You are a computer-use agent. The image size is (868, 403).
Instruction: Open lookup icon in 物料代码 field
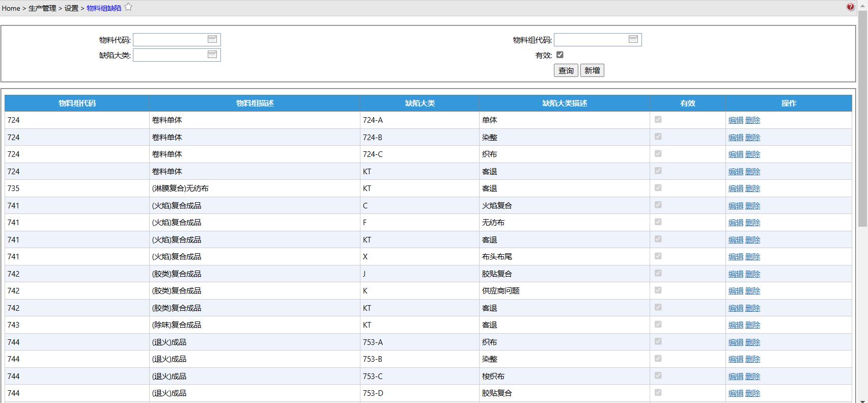point(212,39)
